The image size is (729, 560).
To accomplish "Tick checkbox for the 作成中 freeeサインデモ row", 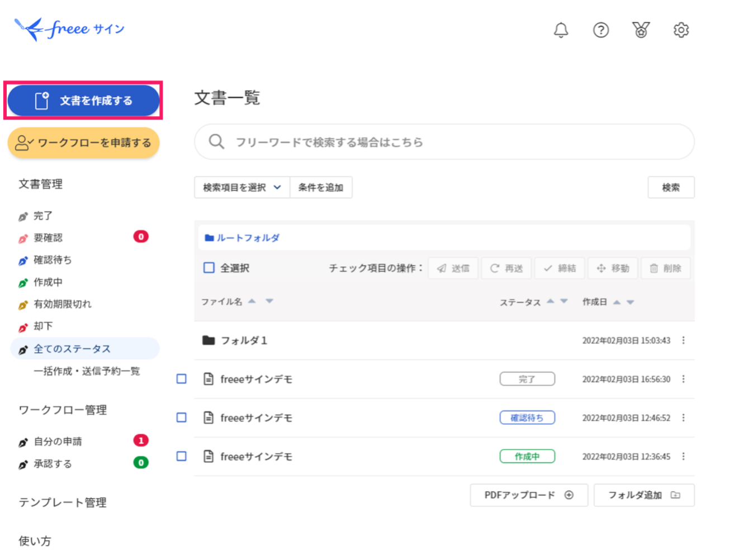I will [x=181, y=456].
